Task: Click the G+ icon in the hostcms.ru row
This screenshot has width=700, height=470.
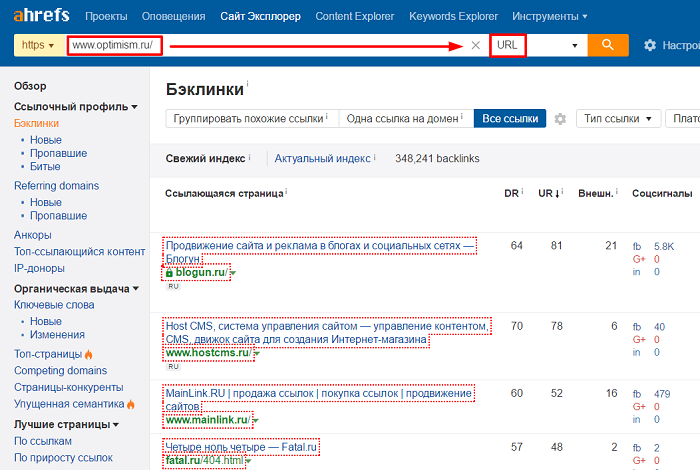Action: [x=639, y=339]
